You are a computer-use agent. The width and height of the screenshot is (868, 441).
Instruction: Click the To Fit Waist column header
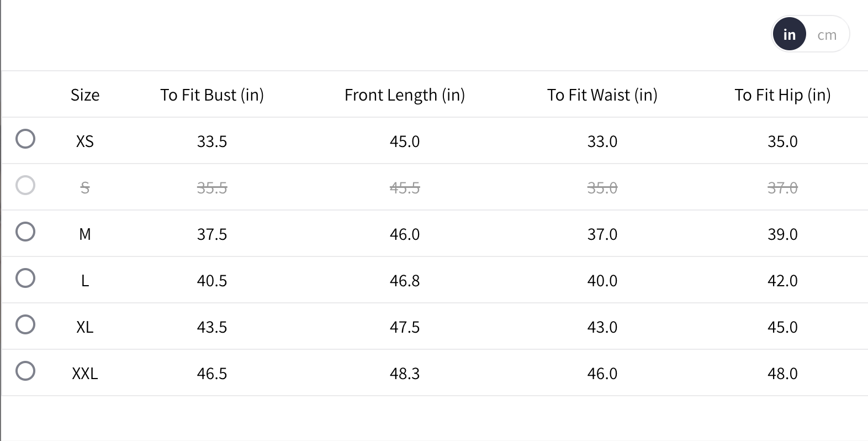click(602, 95)
